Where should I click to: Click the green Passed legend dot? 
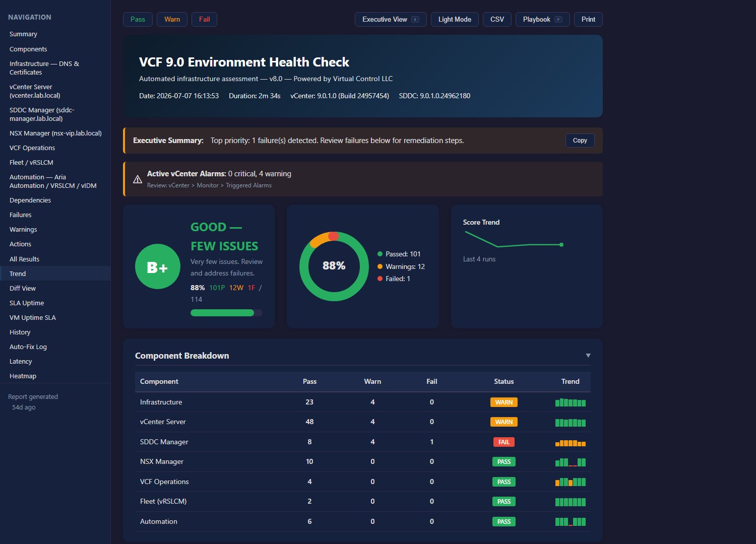[380, 254]
